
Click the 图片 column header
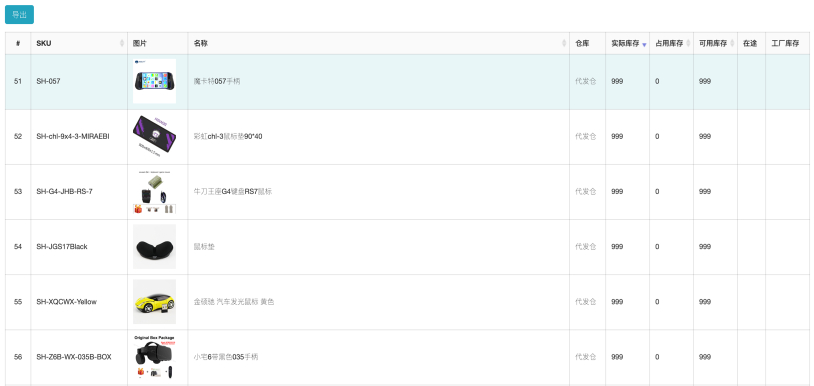click(158, 44)
